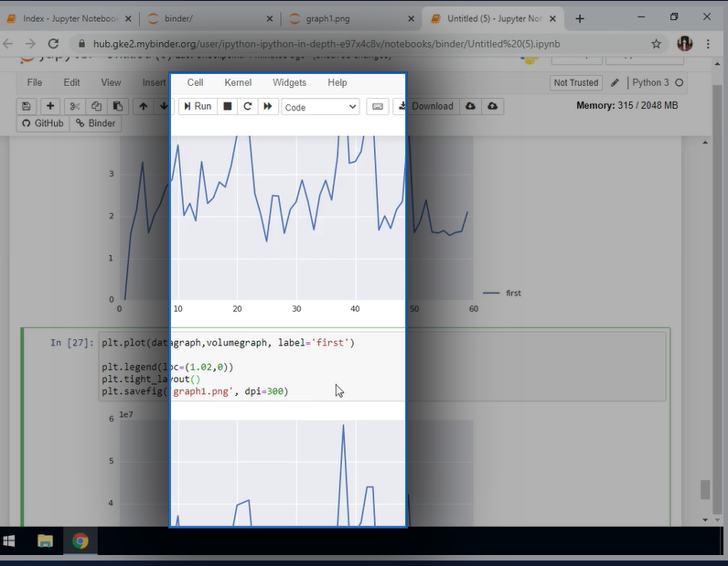Interrupt the kernel with the stop square
Viewport: 728px width, 566px height.
[x=228, y=106]
